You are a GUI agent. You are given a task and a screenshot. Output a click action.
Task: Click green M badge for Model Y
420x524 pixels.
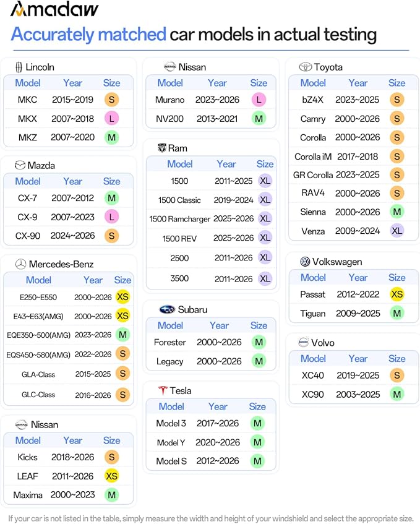click(x=257, y=442)
